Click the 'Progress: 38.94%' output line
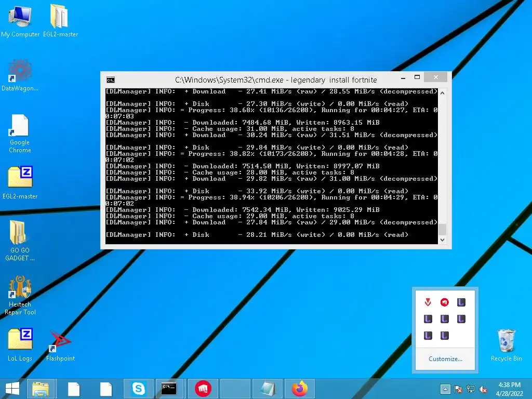The image size is (532, 399). 271,197
